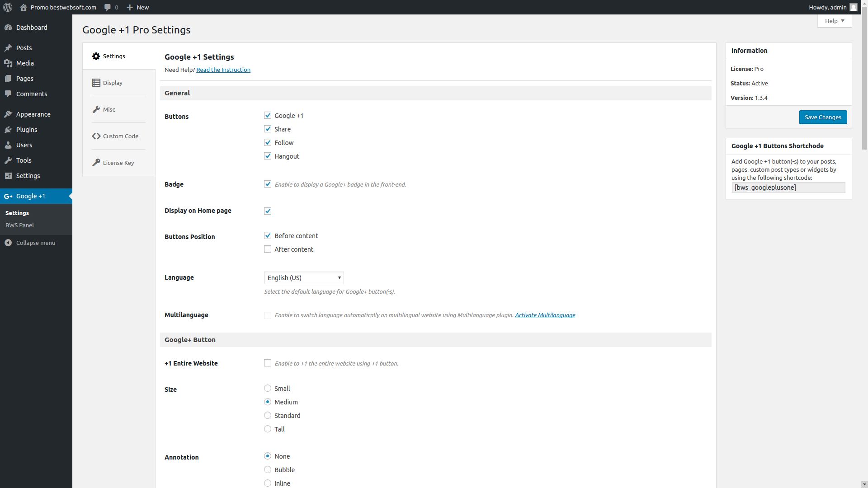Click the Save Changes button
This screenshot has height=488, width=868.
(x=823, y=117)
